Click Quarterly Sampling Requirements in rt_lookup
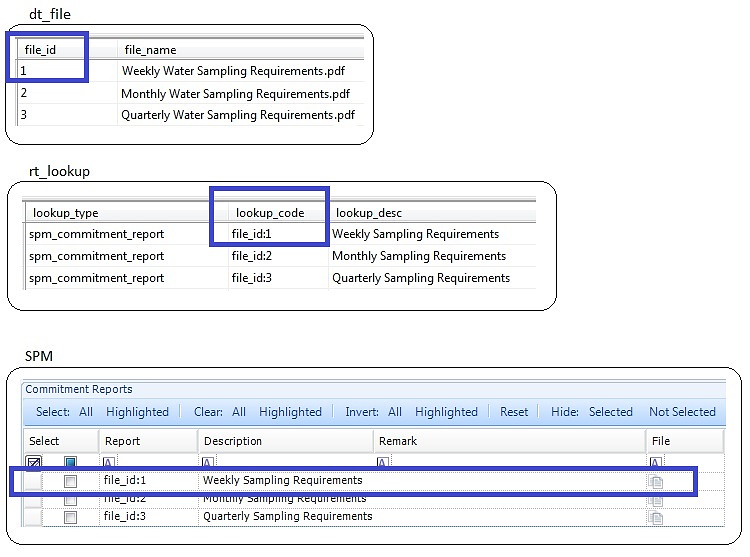This screenshot has height=557, width=750. pyautogui.click(x=421, y=278)
